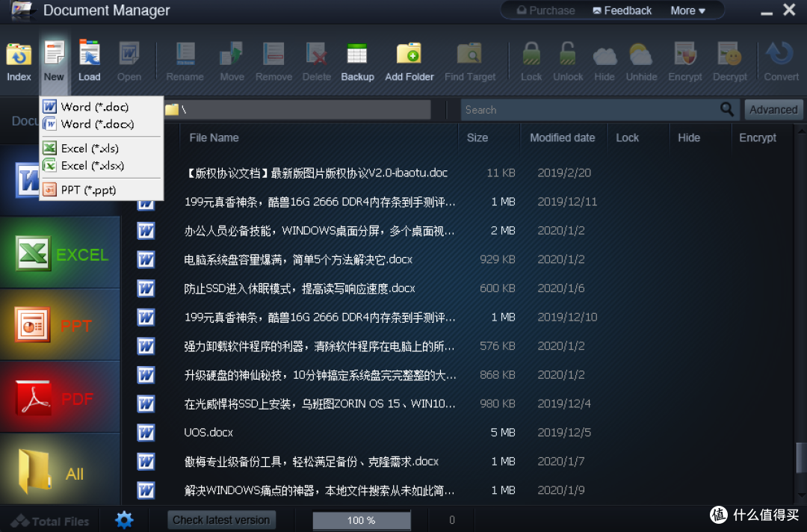Click the Convert arrow icon
Viewport: 807px width, 532px height.
pos(780,54)
